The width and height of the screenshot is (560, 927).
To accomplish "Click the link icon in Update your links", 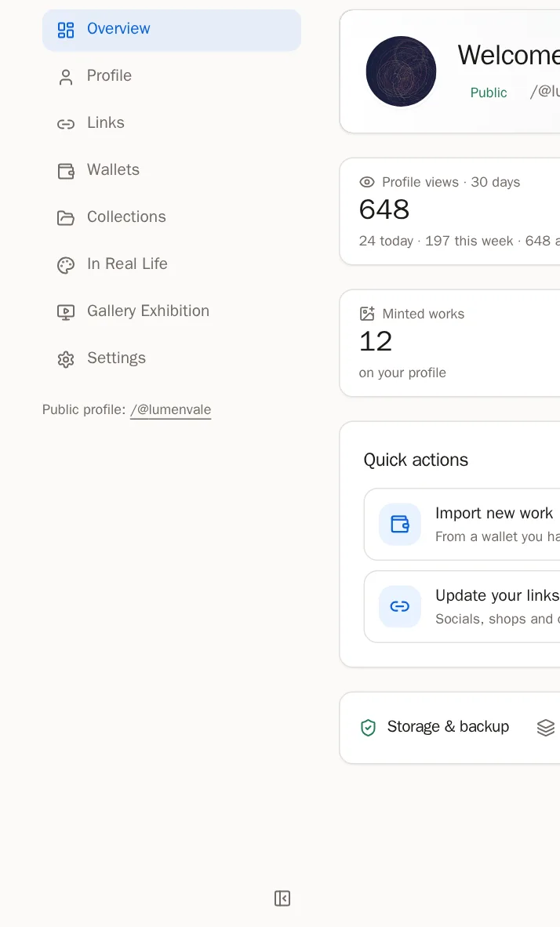I will point(400,606).
